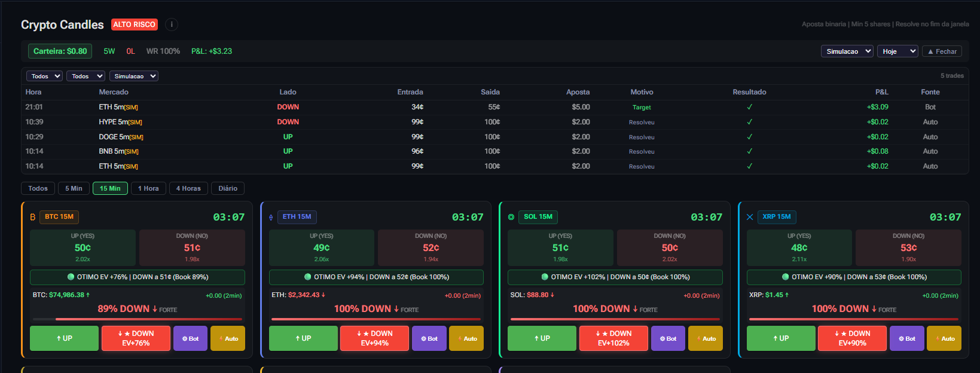Click BTC 89% DOWN strength bar
Viewport: 980px width, 373px height.
[137, 319]
